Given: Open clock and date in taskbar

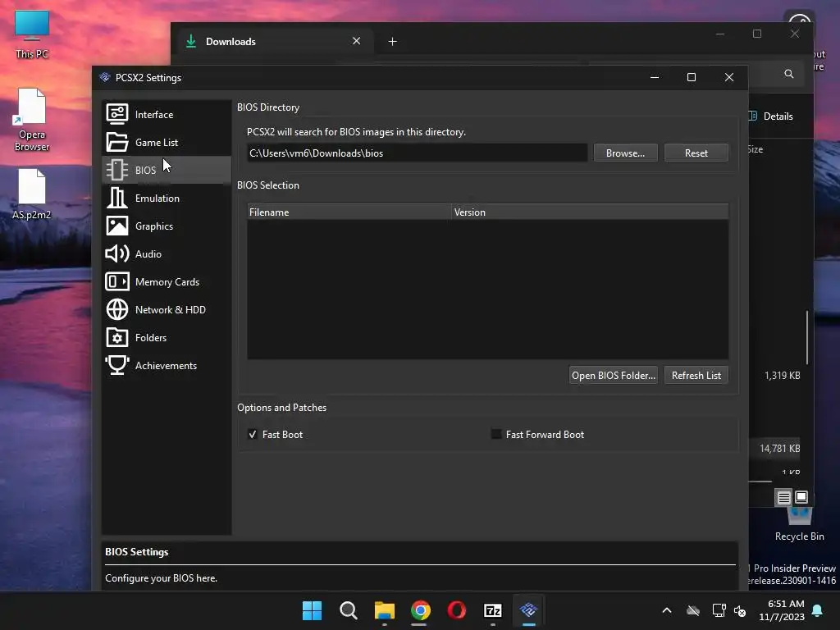Looking at the screenshot, I should point(782,610).
